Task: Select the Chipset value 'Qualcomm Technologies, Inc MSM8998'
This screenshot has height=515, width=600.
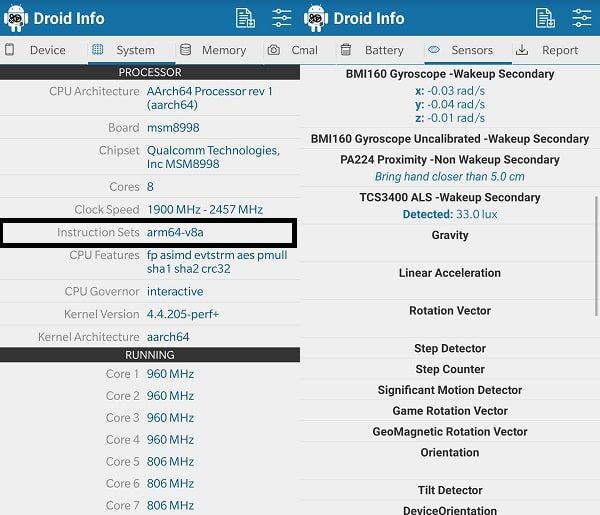Action: [213, 157]
